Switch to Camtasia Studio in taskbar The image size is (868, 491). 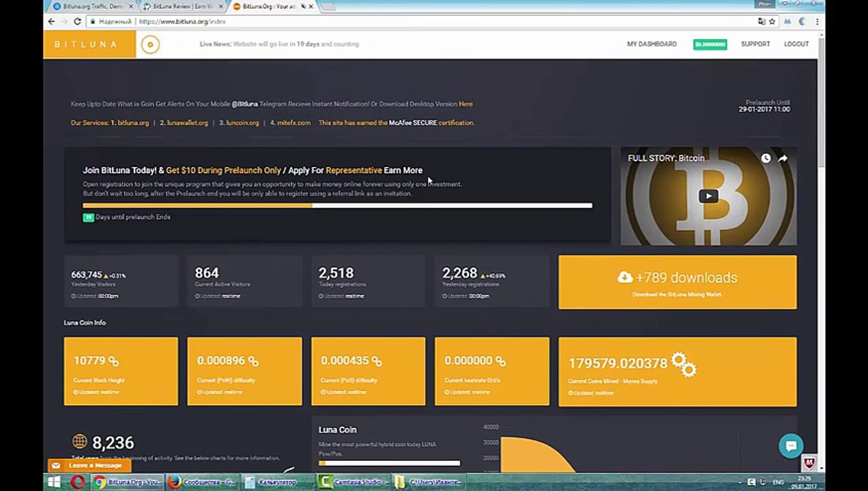353,482
